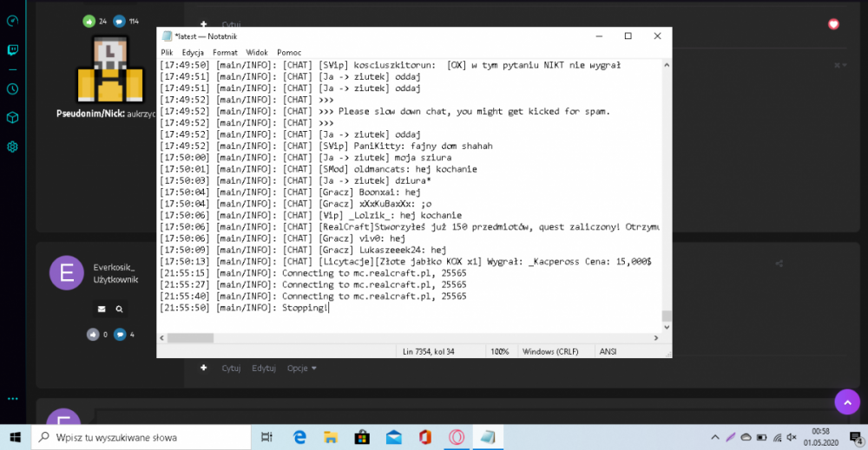Open Microsoft Store from taskbar
The image size is (868, 450).
click(x=362, y=437)
